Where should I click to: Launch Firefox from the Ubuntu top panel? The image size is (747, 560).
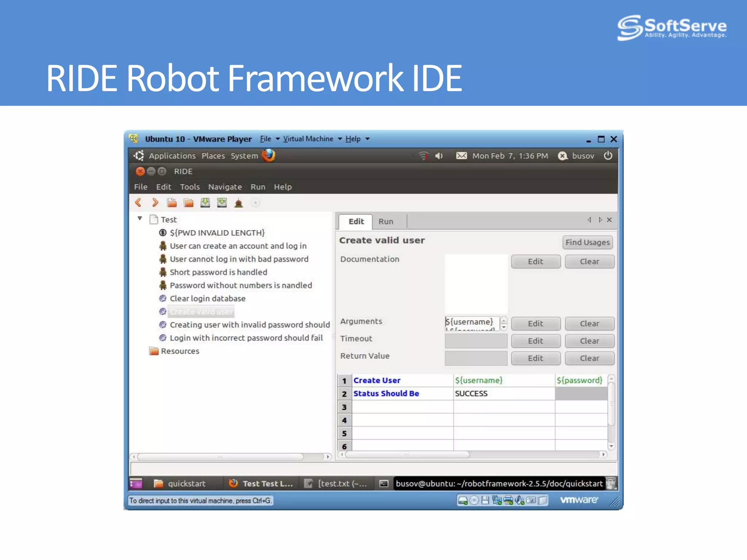coord(269,156)
